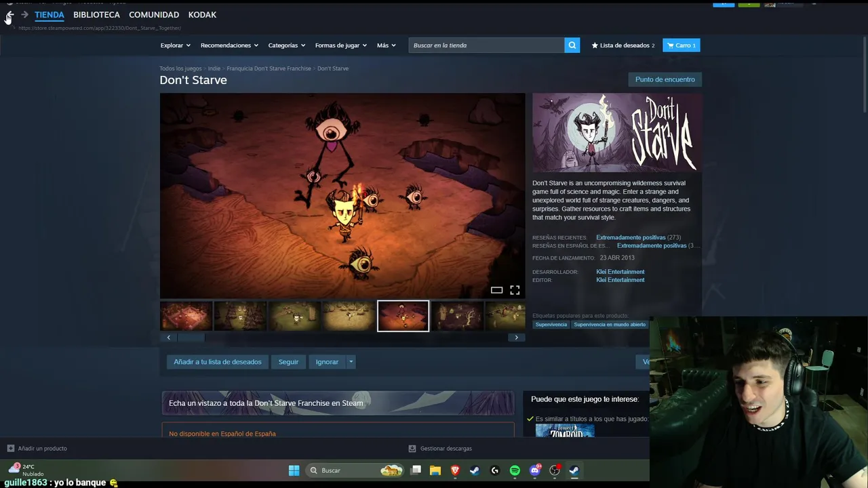Click the Punto de encuentro button
Screen dimensions: 868x488
point(665,79)
